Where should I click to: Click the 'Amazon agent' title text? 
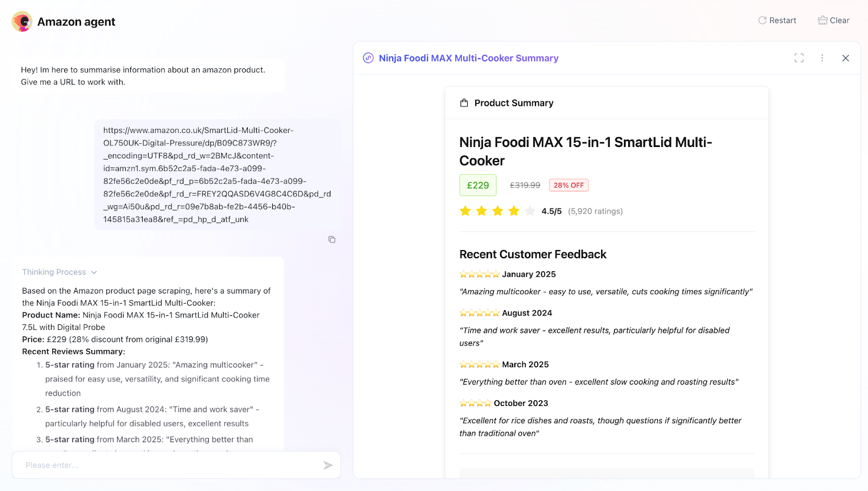[x=76, y=22]
